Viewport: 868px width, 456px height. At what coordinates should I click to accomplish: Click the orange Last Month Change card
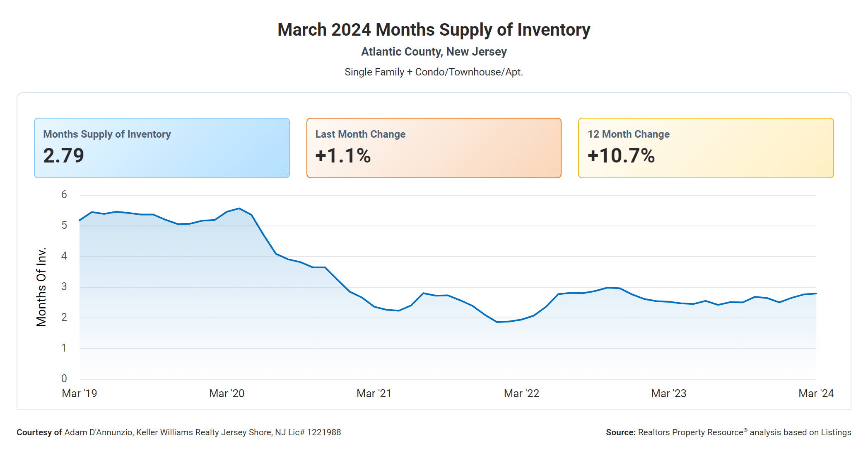pos(434,148)
